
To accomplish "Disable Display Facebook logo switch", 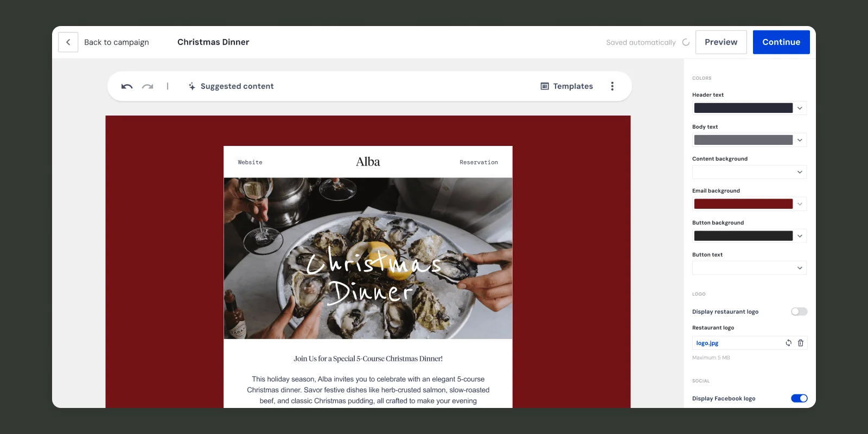I will pyautogui.click(x=799, y=398).
